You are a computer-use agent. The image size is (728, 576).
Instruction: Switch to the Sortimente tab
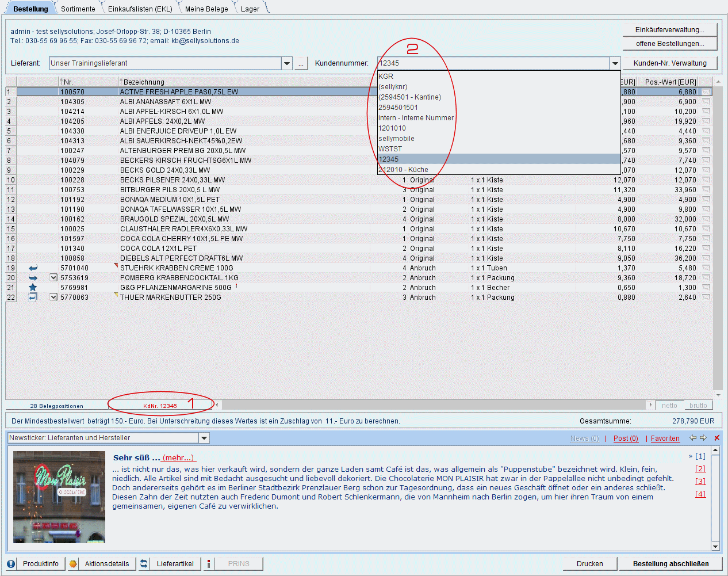[78, 9]
